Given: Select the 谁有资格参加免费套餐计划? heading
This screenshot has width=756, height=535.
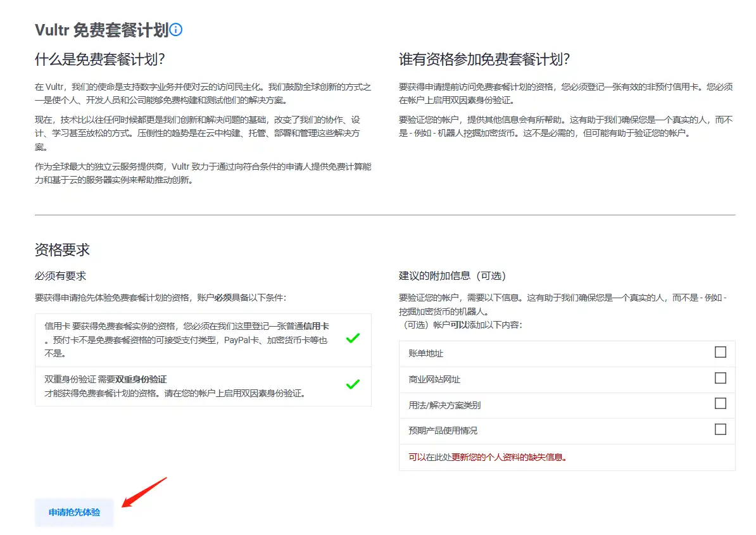Looking at the screenshot, I should click(484, 60).
